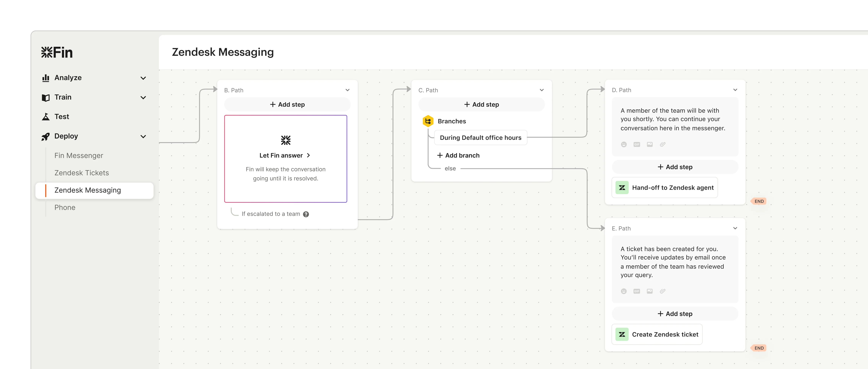Collapse the Deploy section chevron

pos(143,137)
